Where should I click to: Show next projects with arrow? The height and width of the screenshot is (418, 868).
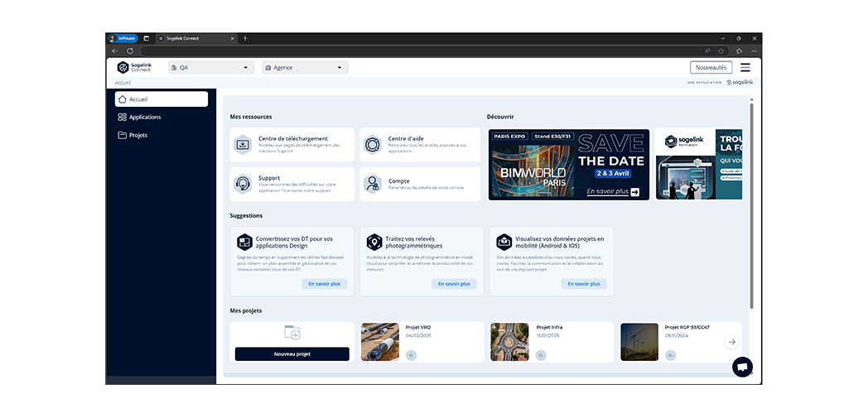coord(731,342)
